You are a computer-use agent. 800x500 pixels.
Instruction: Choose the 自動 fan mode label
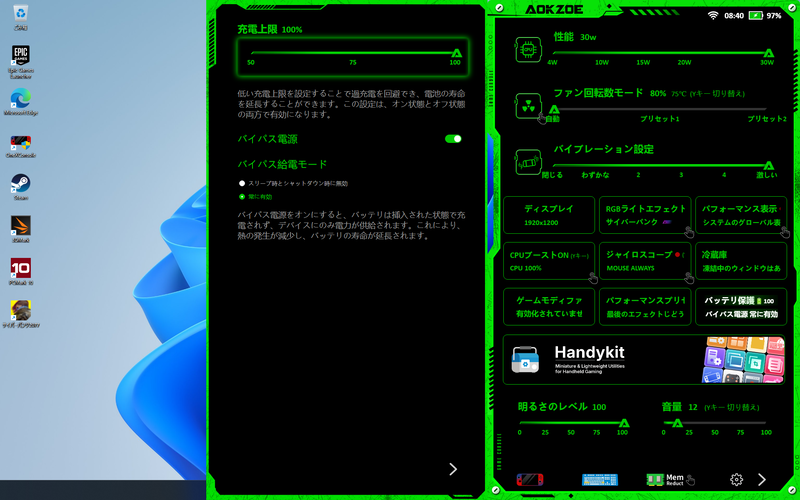[x=553, y=119]
